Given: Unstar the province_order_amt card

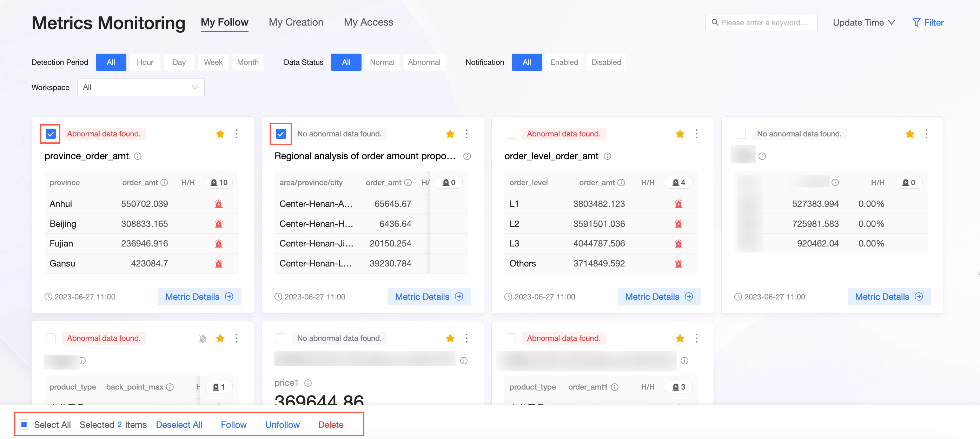Looking at the screenshot, I should tap(220, 134).
